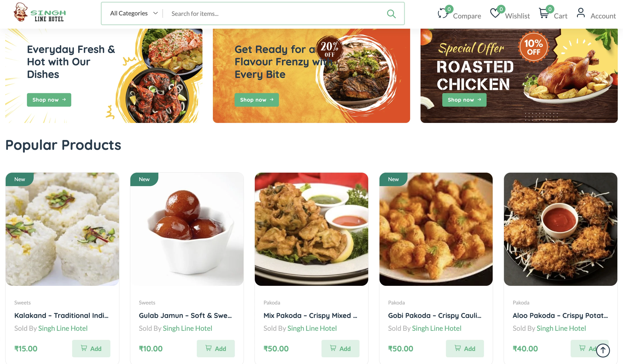
Task: Open the shopping Cart icon
Action: [544, 13]
